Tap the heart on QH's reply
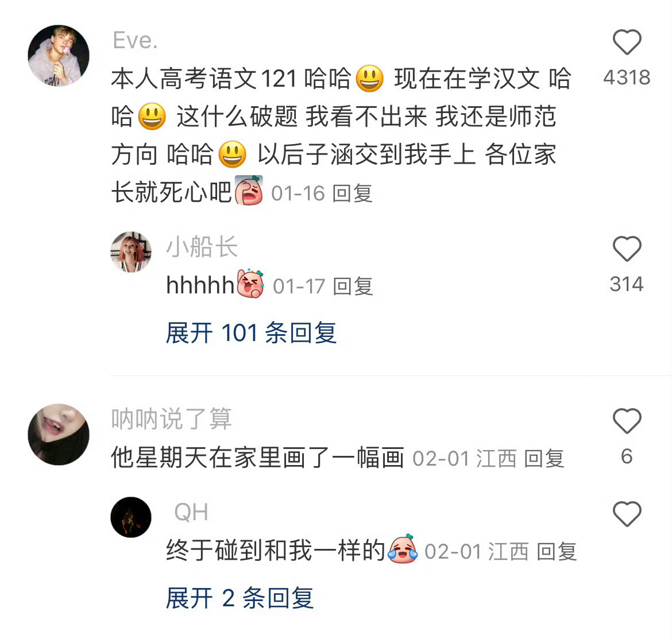 click(627, 513)
